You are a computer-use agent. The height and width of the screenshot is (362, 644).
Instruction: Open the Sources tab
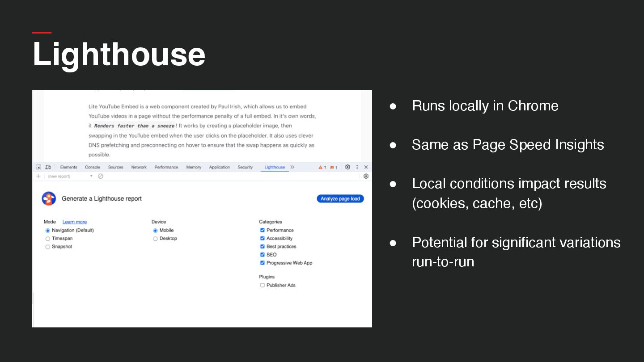pos(115,167)
